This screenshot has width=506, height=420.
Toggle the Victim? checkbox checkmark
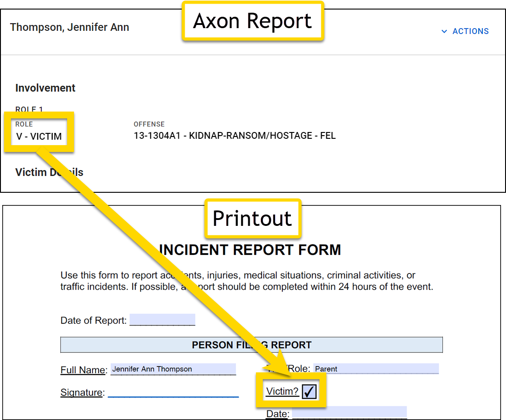pos(309,391)
